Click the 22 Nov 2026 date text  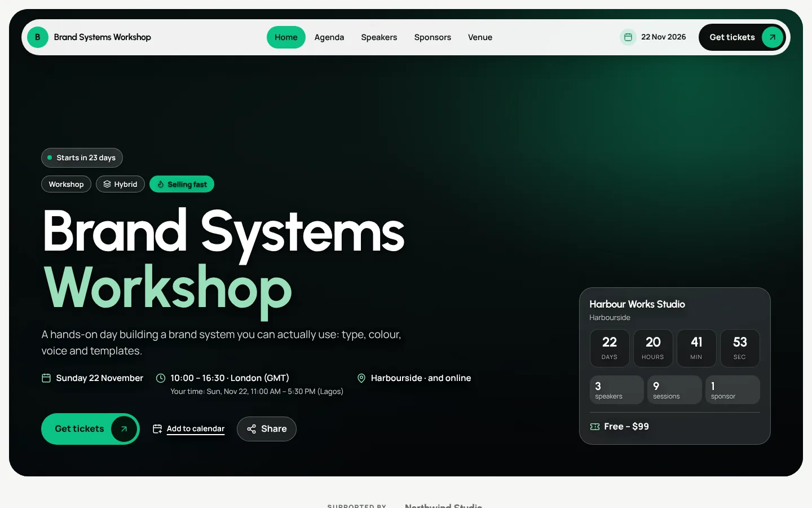pyautogui.click(x=664, y=37)
